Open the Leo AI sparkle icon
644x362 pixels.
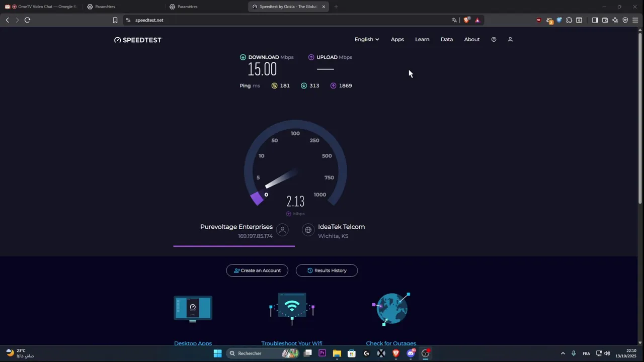pyautogui.click(x=615, y=20)
